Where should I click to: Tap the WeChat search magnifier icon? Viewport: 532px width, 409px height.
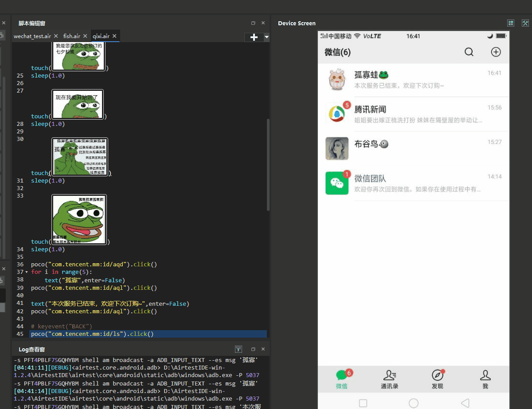469,52
